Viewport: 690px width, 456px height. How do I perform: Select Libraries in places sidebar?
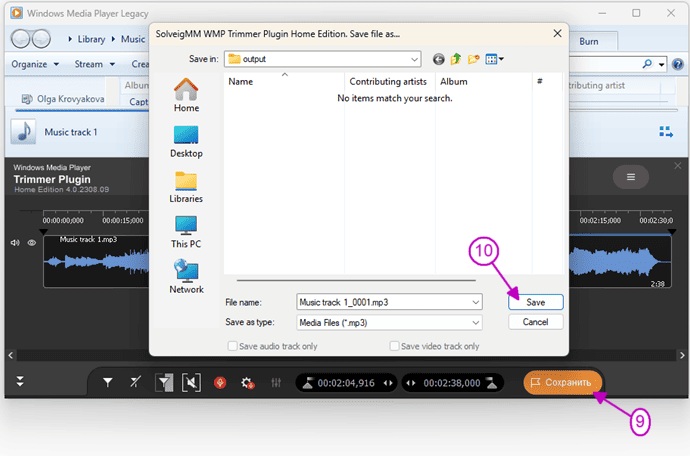click(186, 187)
